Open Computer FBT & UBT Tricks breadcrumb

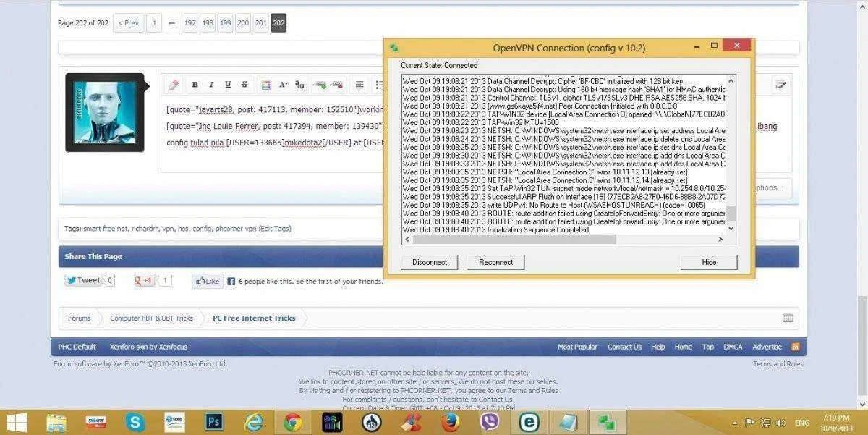[x=151, y=318]
